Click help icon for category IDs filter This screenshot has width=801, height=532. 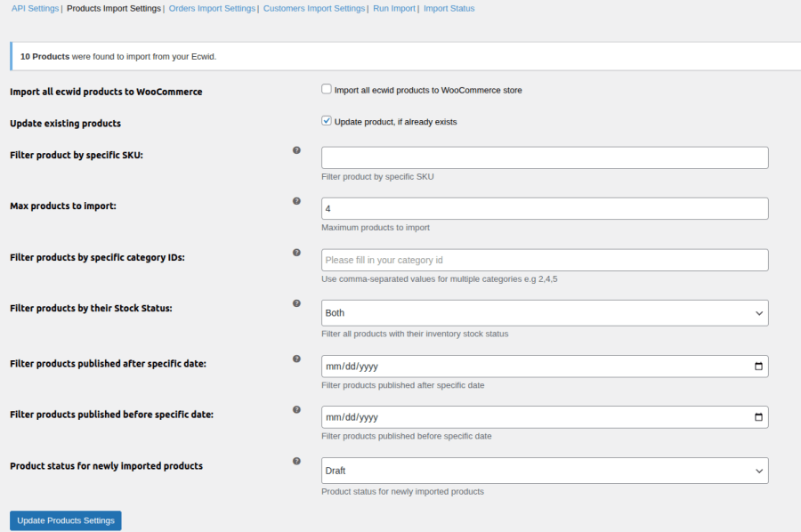point(296,253)
